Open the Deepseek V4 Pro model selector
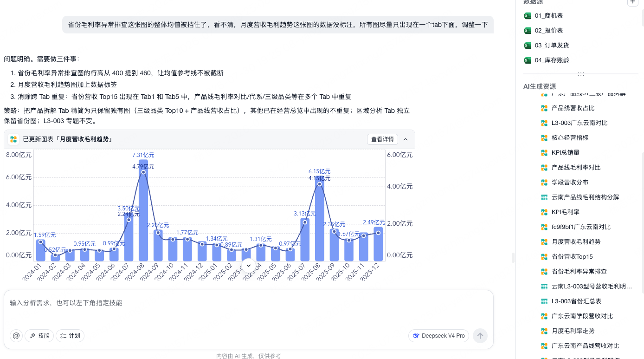This screenshot has width=644, height=359. pos(438,336)
